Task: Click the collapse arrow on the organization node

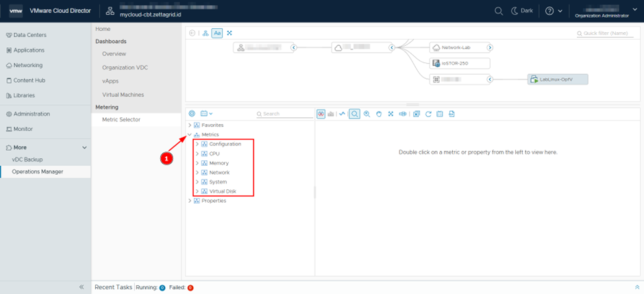Action: [294, 48]
